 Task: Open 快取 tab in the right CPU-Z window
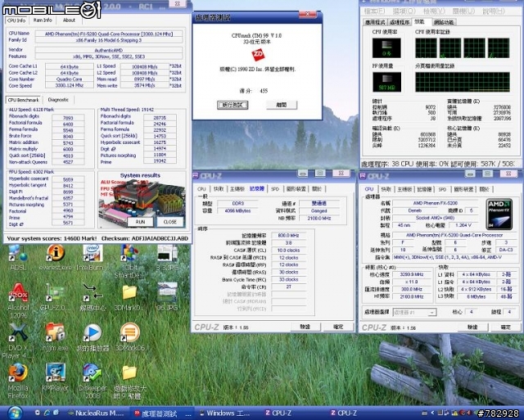tap(386, 189)
